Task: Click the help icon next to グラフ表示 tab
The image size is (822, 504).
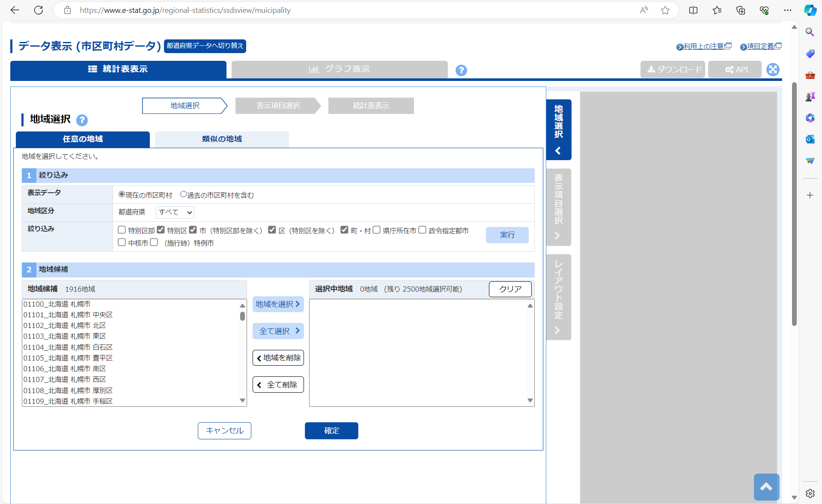Action: tap(461, 70)
